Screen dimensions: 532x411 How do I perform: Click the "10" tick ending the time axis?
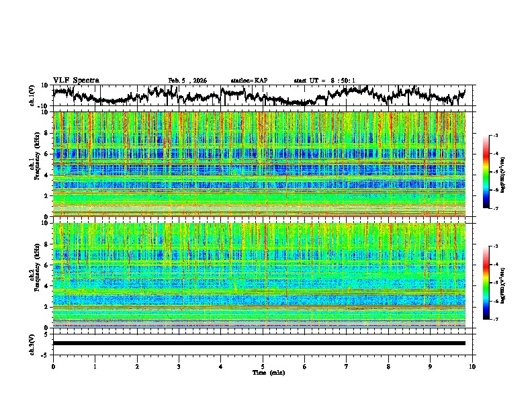tap(472, 367)
